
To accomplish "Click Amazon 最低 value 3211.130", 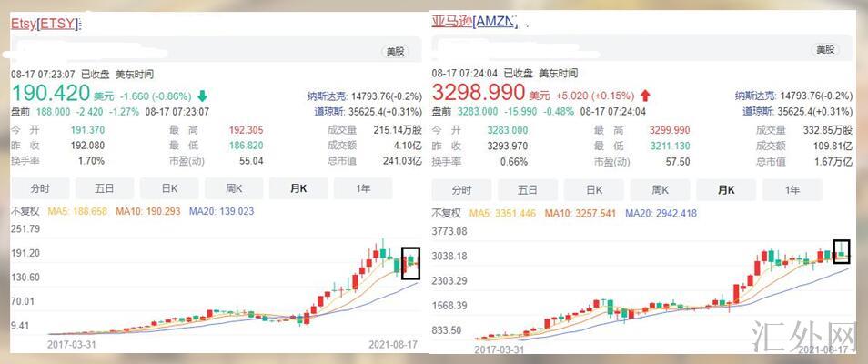I will [x=670, y=147].
